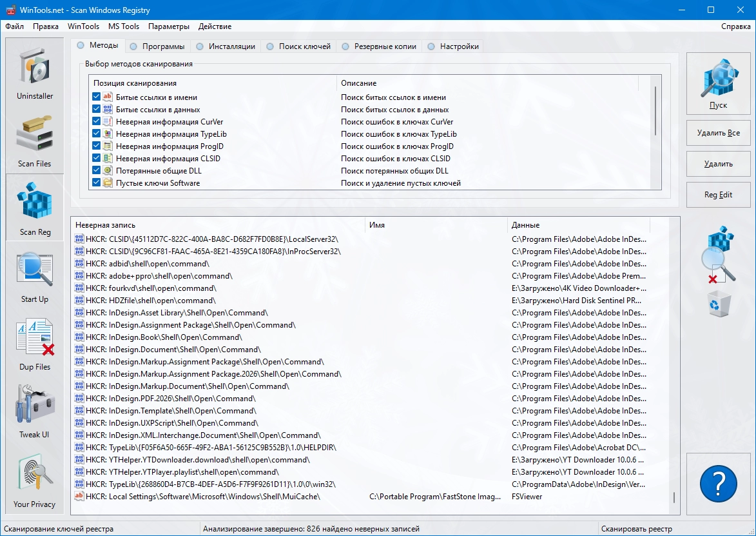Click the WinTools.net title bar app icon
Image resolution: width=756 pixels, height=536 pixels.
[10, 10]
